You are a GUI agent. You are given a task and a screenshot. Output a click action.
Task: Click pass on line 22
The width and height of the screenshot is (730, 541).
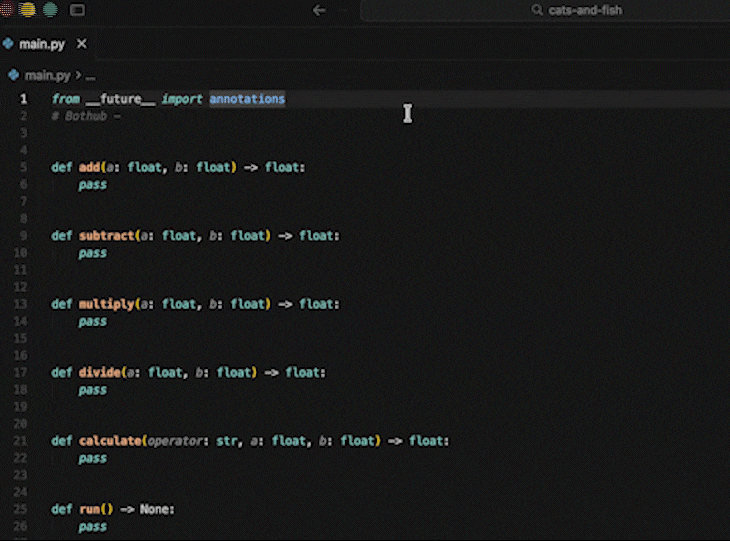coord(93,459)
